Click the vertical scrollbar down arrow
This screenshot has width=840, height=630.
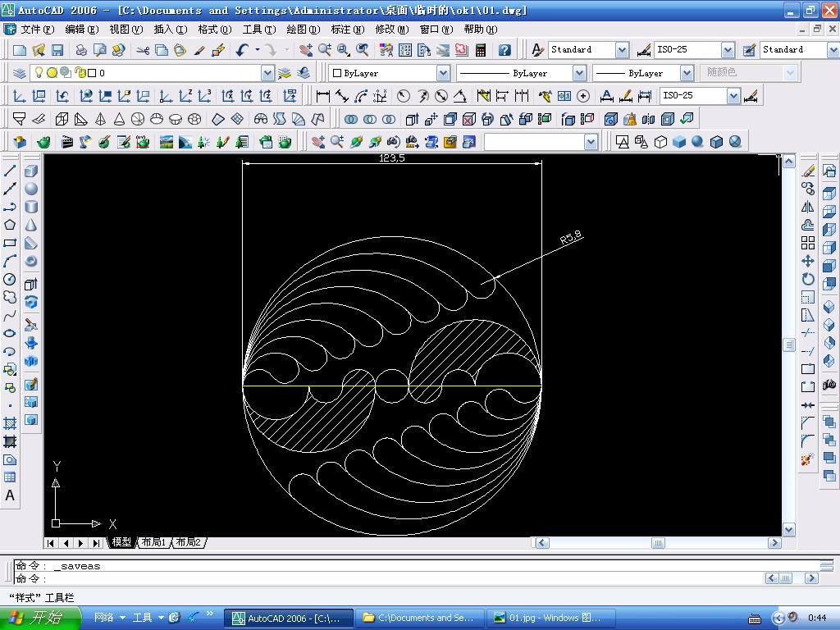[x=788, y=530]
